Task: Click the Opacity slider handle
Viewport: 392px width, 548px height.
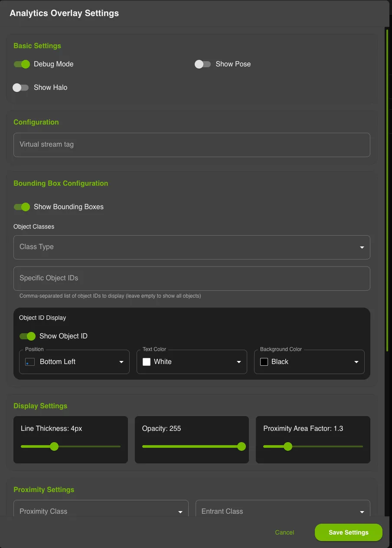Action: pos(242,446)
